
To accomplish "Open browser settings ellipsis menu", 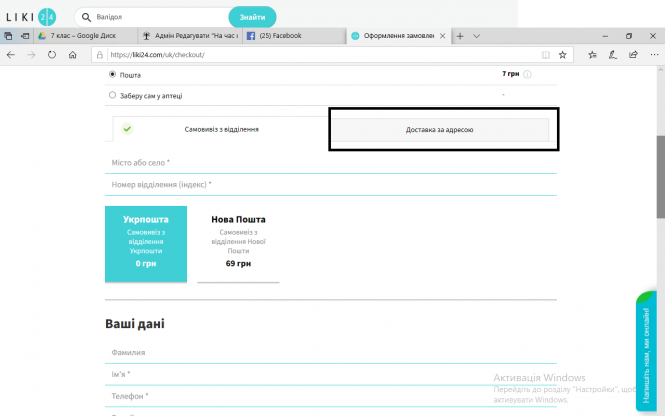I will click(x=652, y=54).
